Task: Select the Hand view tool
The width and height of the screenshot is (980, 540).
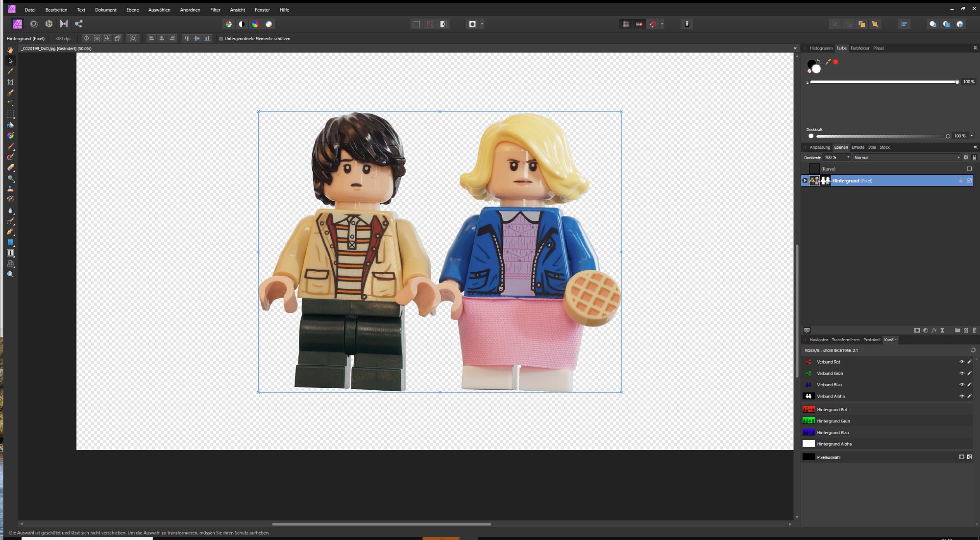Action: 10,50
